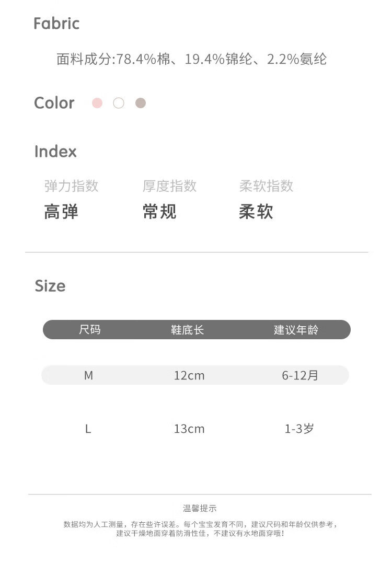
Task: Click the Fabric heading
Action: 56,24
